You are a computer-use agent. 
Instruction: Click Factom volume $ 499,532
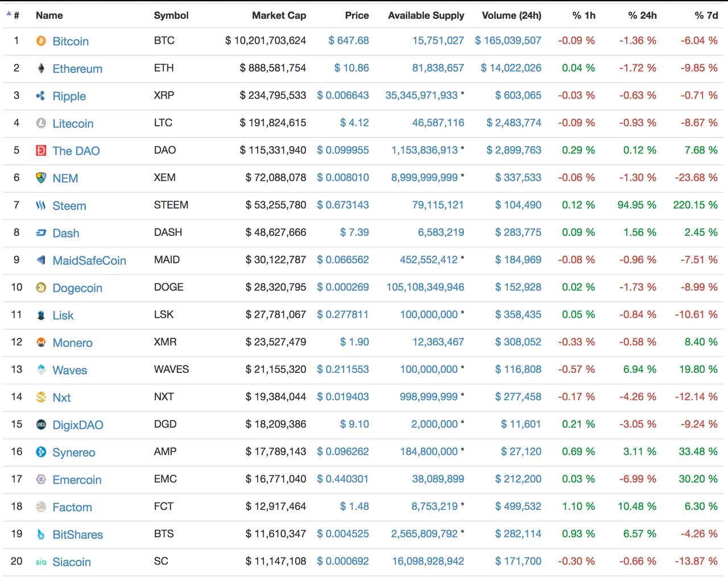(518, 506)
